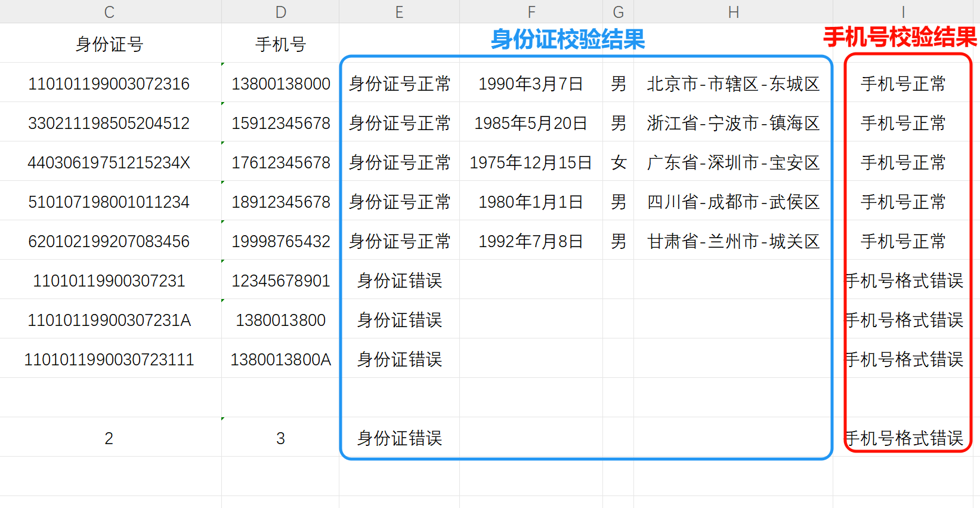980x508 pixels.
Task: Select ID cell 620102199207083456
Action: pos(109,241)
